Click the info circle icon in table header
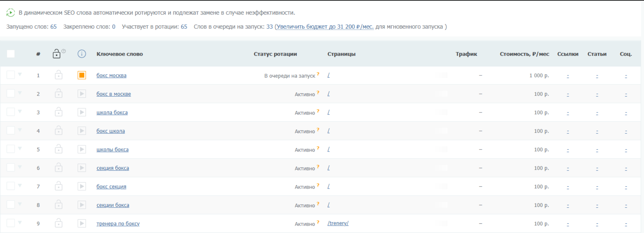644x233 pixels. tap(81, 54)
